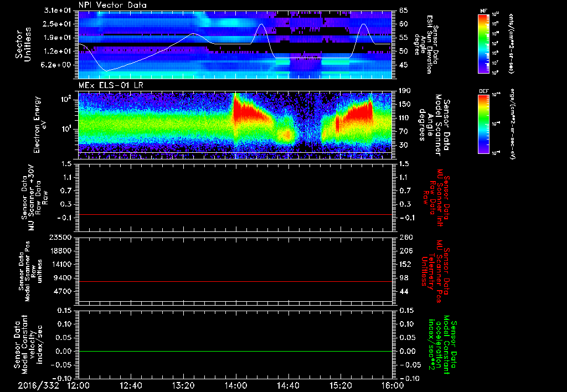Screen dimensions: 567x392
Task: Click the 98 telemetry position tick
Action: point(404,278)
